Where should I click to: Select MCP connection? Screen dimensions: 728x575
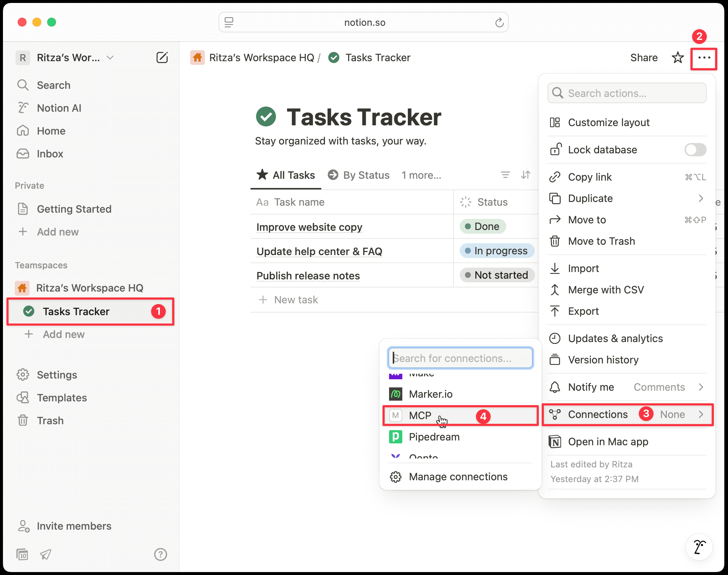pyautogui.click(x=460, y=415)
